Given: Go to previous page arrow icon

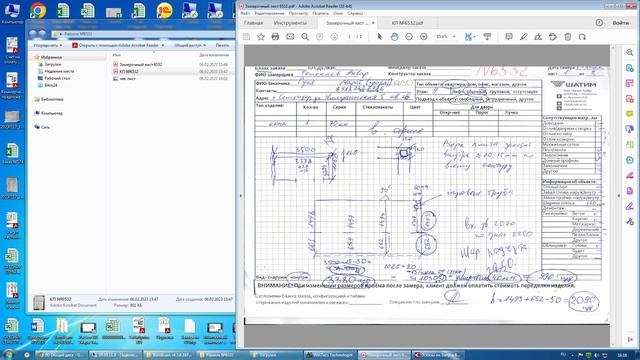Looking at the screenshot, I should pyautogui.click(x=320, y=37).
